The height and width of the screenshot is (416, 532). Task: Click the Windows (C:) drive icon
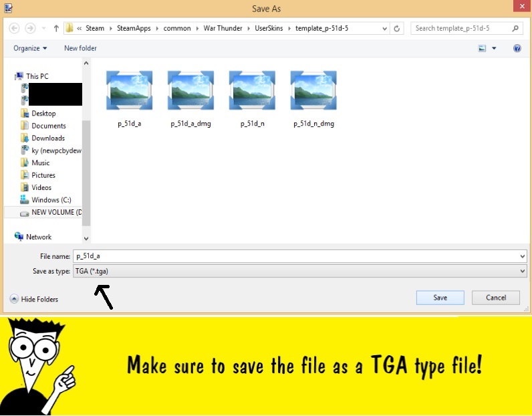tap(25, 200)
